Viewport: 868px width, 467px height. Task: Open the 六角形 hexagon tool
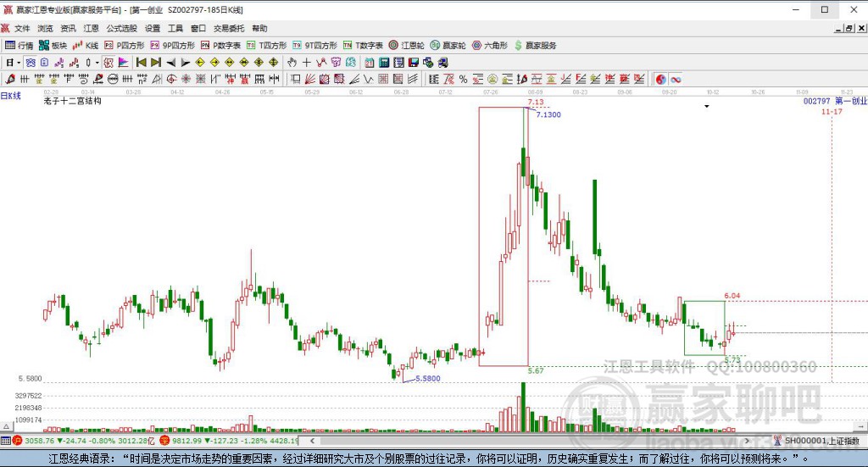click(x=490, y=46)
